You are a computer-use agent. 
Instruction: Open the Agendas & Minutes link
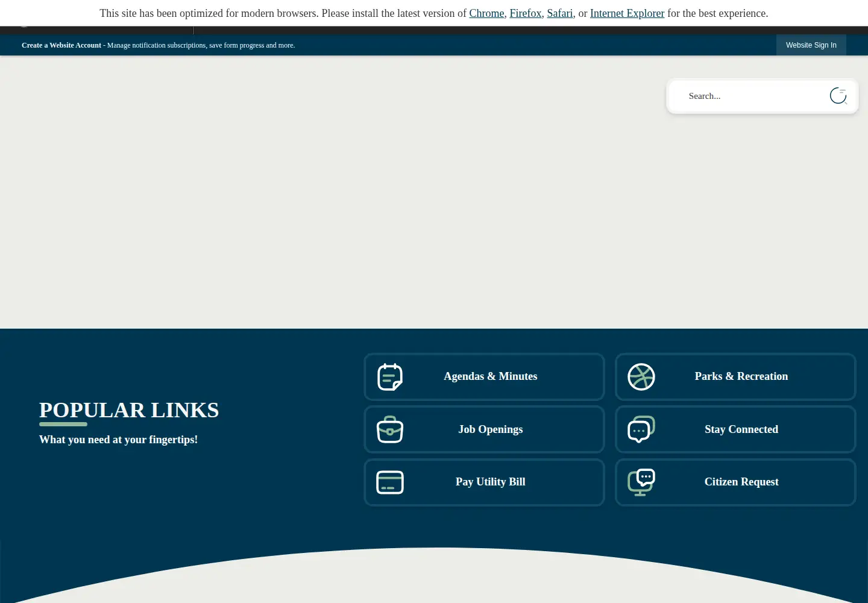pyautogui.click(x=484, y=377)
